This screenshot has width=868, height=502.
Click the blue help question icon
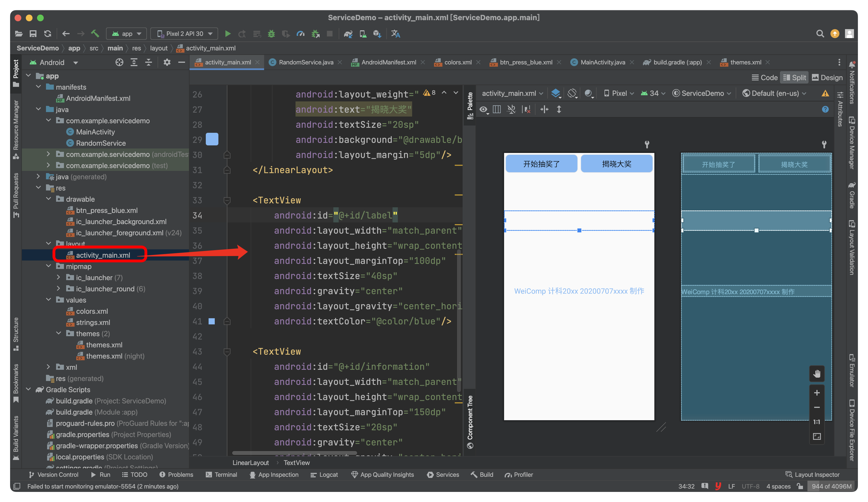point(825,110)
